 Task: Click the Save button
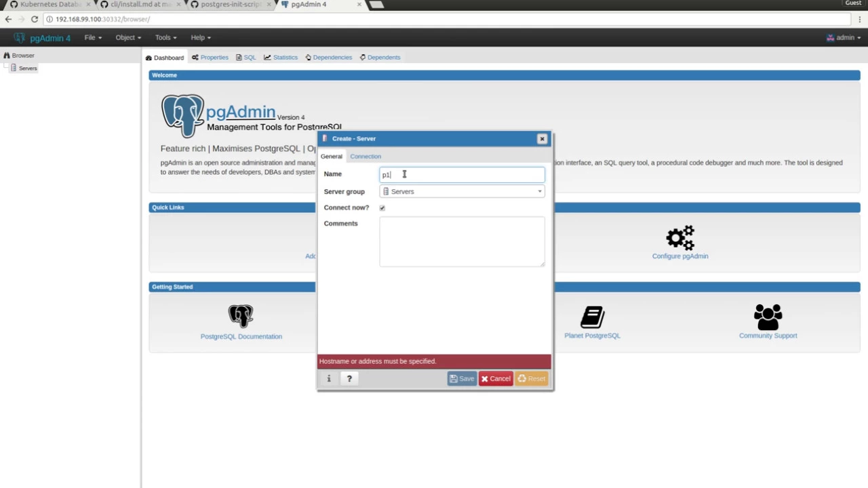coord(462,379)
